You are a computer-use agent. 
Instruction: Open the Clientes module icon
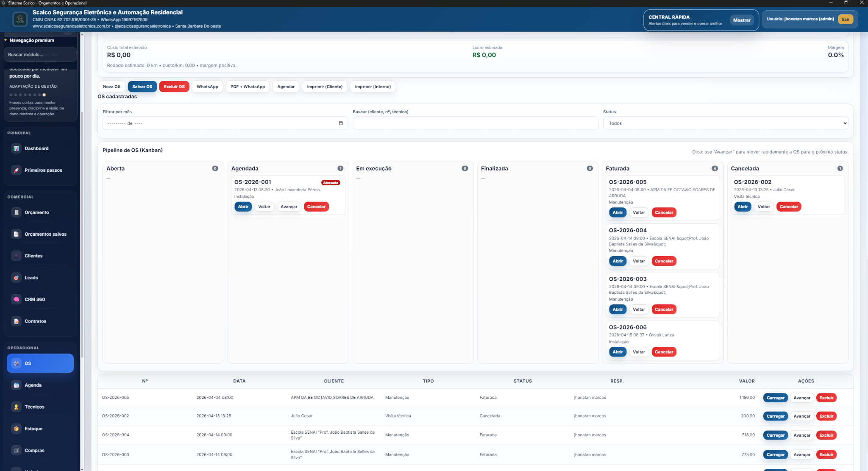tap(16, 256)
